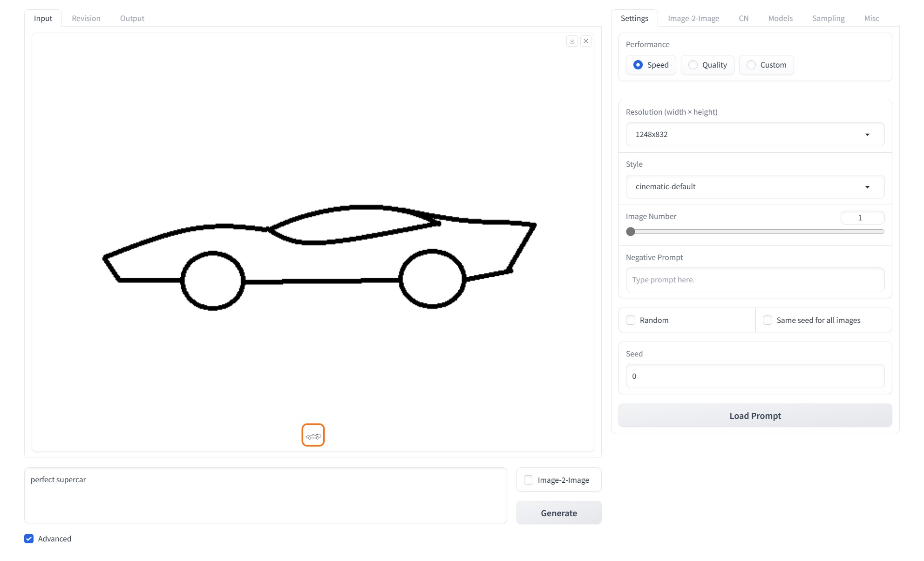924x561 pixels.
Task: Expand the Style cinematic-default dropdown
Action: tap(754, 186)
